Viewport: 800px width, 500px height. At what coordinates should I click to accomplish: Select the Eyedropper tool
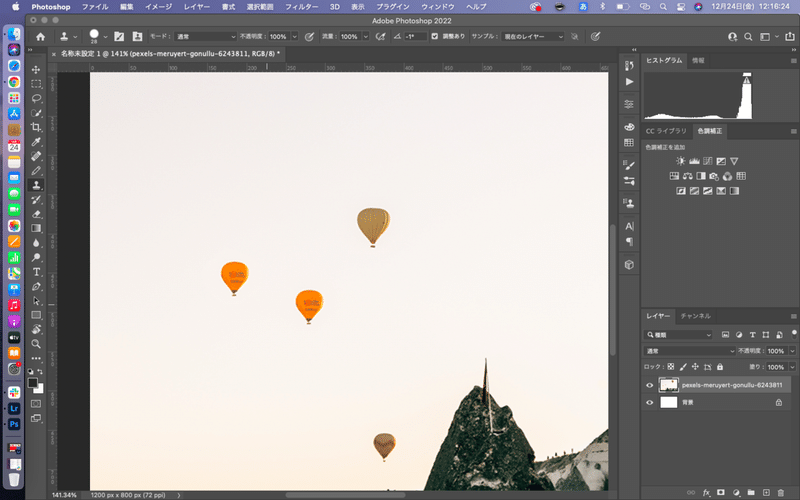pyautogui.click(x=36, y=141)
